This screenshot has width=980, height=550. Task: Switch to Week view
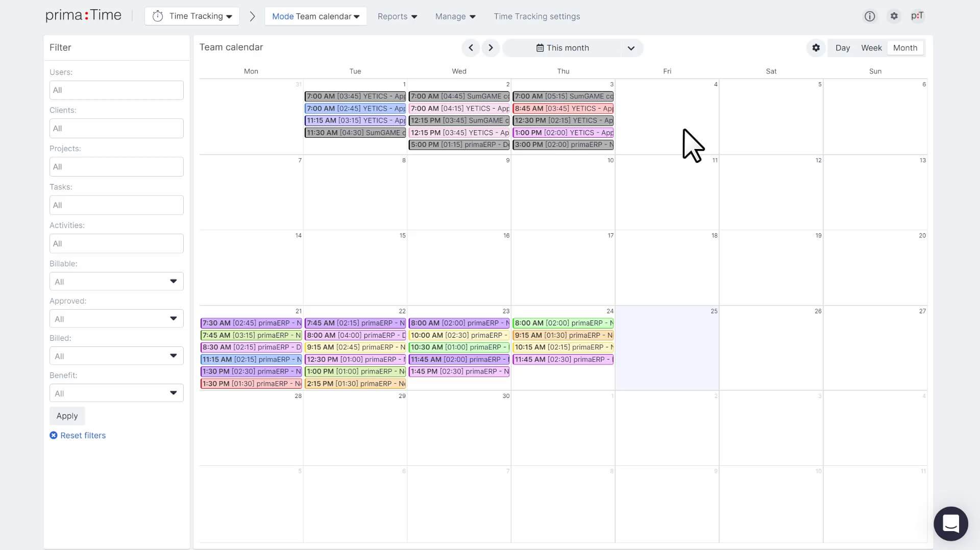click(x=871, y=48)
